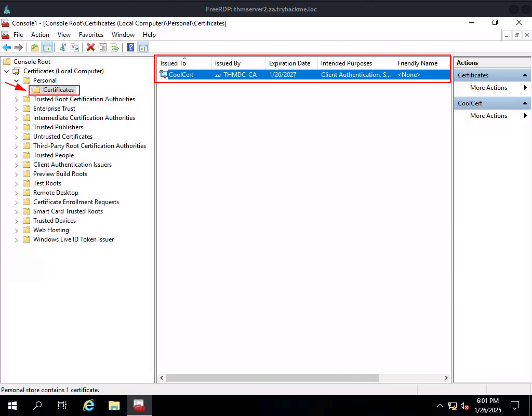Select Smart Card Trusted Roots folder
Image resolution: width=532 pixels, height=416 pixels.
tap(68, 211)
